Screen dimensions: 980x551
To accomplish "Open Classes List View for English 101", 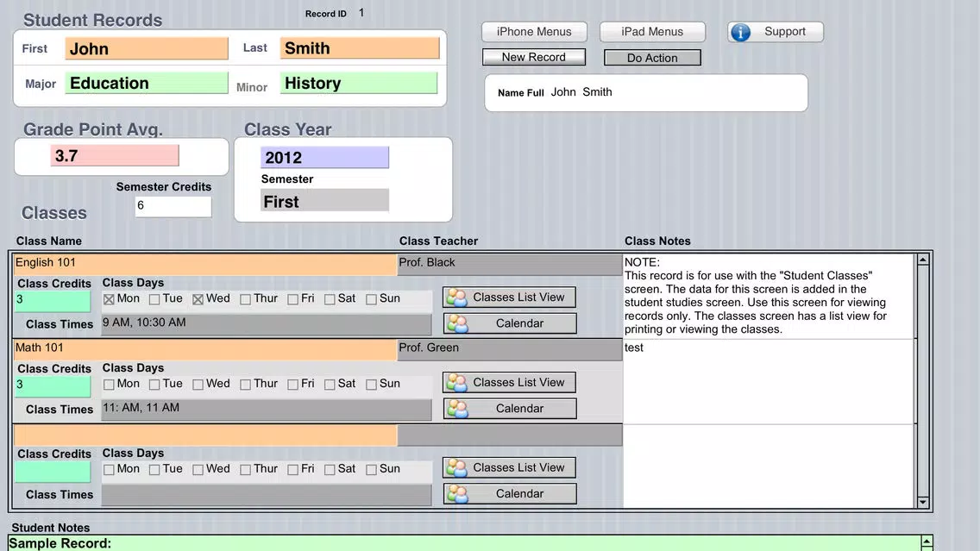I will 509,297.
